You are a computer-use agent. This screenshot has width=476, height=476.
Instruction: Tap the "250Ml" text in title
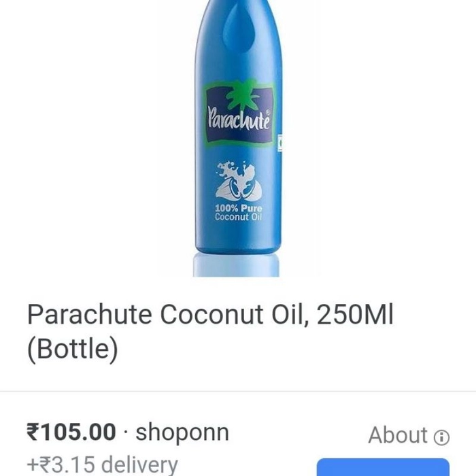(355, 314)
